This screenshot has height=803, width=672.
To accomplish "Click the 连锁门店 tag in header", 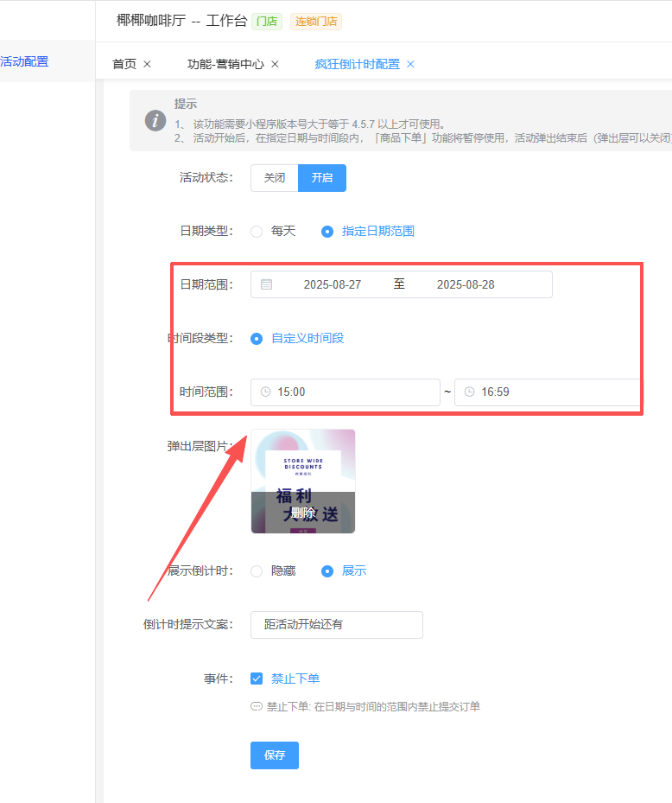I will pyautogui.click(x=316, y=22).
